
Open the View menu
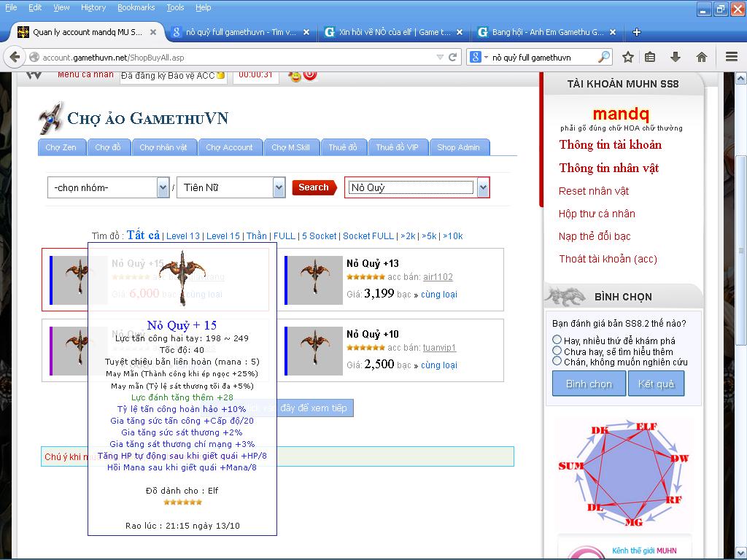tap(61, 7)
